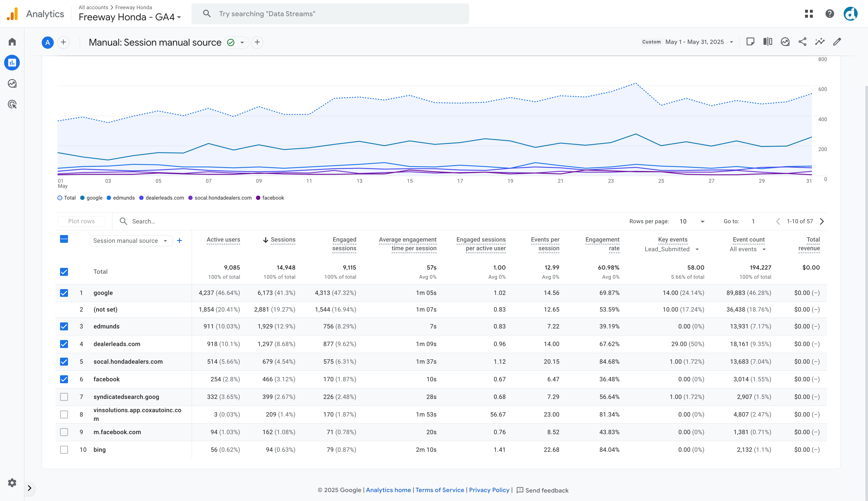This screenshot has height=501, width=868.
Task: Open the All events dropdown
Action: 748,249
